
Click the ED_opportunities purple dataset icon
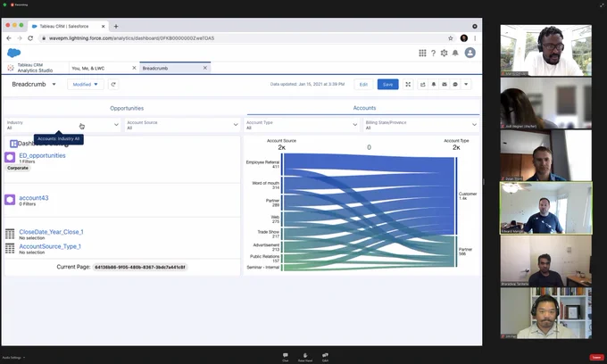[x=10, y=157]
